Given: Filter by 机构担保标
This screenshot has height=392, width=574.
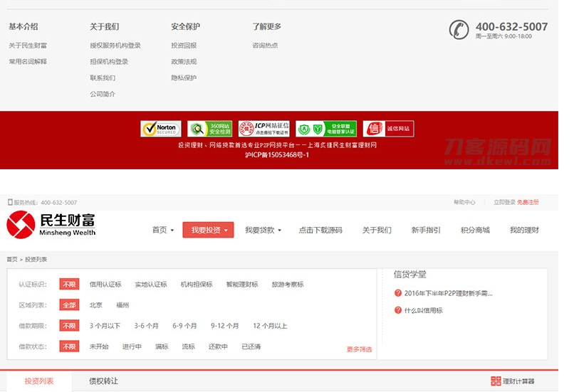Looking at the screenshot, I should click(197, 284).
